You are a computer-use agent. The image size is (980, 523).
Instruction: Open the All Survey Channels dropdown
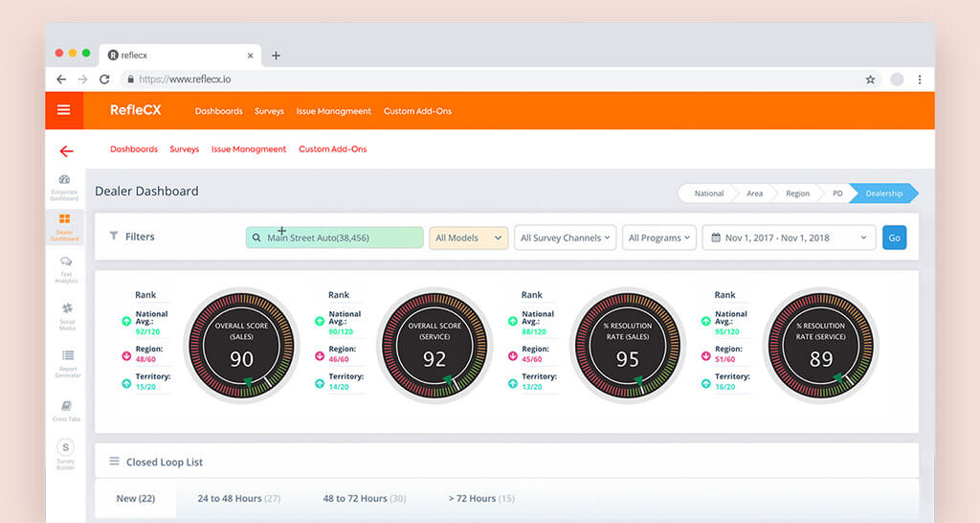tap(565, 238)
